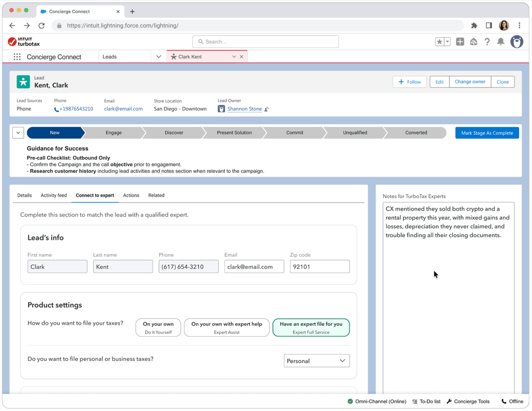Image resolution: width=532 pixels, height=411 pixels.
Task: Click the Intuit TurboTax logo
Action: pos(24,41)
